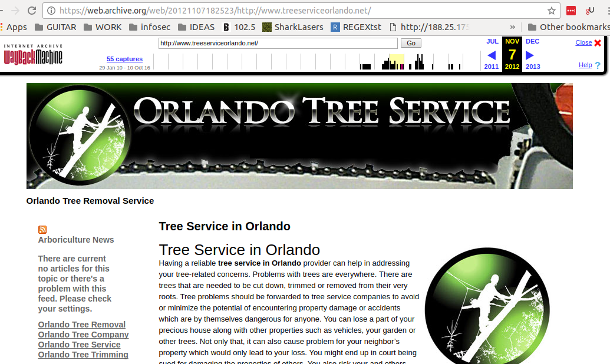
Task: Click the highlighted 2012 timeline bars
Action: tap(397, 62)
